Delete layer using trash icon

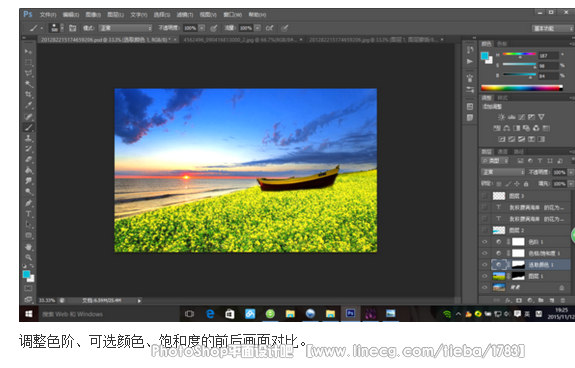pyautogui.click(x=563, y=300)
